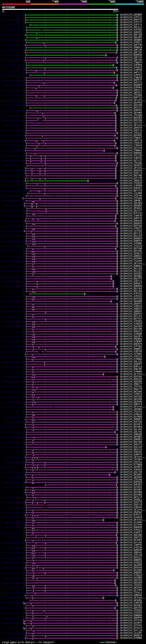146x644 pixels.
Task: Click the green alignment bar of UniRef100_B9SWM9
Action: pos(72,15)
